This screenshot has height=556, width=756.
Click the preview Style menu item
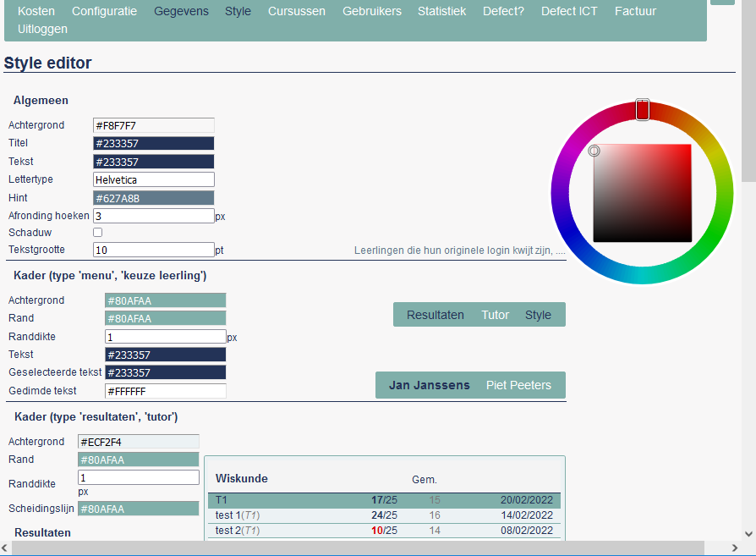click(538, 315)
